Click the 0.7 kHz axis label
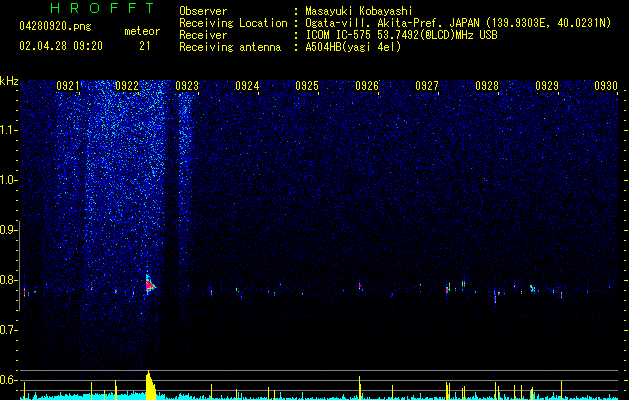629x400 pixels. pos(9,330)
